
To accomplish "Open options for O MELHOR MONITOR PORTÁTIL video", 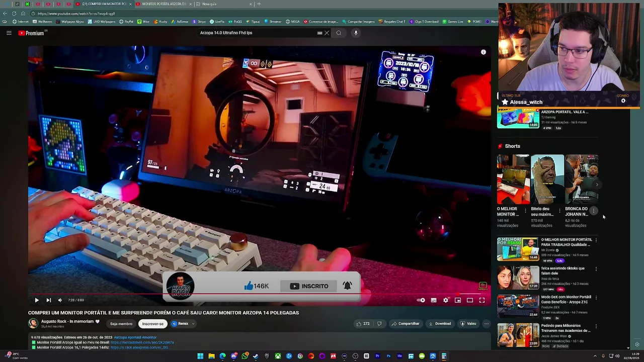I will pyautogui.click(x=596, y=240).
